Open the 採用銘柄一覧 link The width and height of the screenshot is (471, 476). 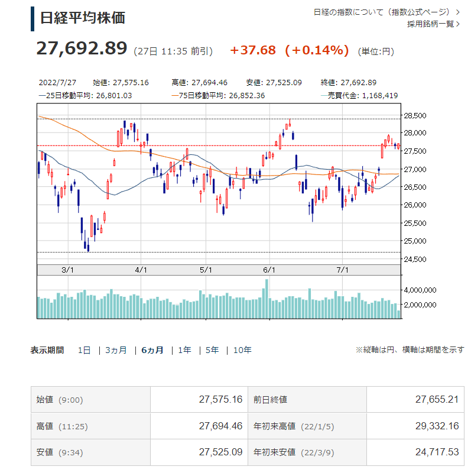point(433,24)
